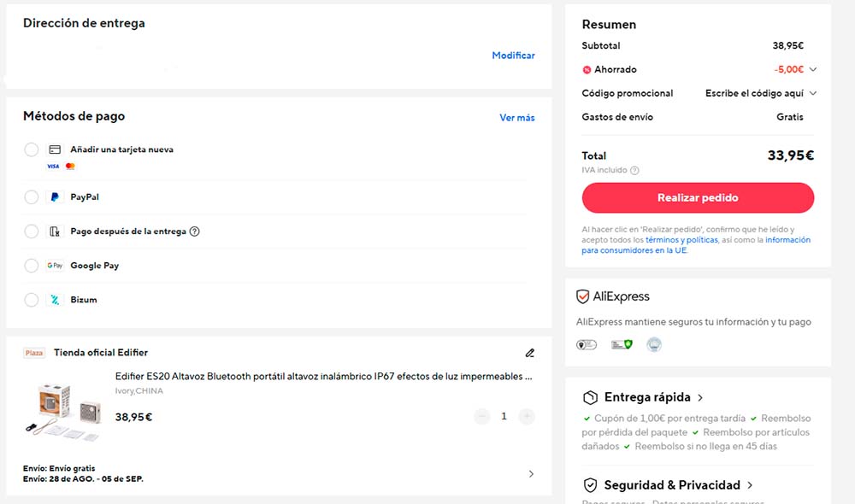Click the red Ahorrado discount icon
Image resolution: width=855 pixels, height=504 pixels.
(587, 70)
